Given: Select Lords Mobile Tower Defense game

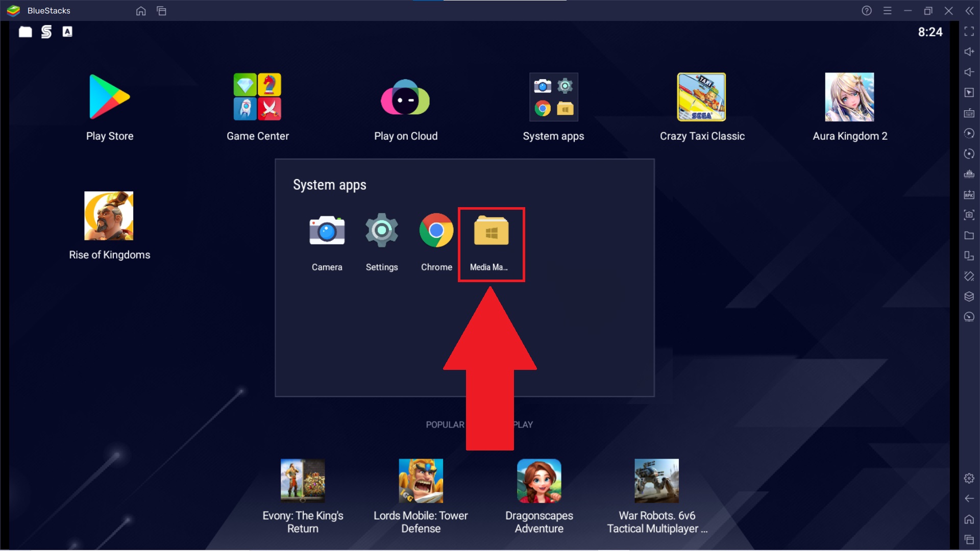Looking at the screenshot, I should (421, 479).
